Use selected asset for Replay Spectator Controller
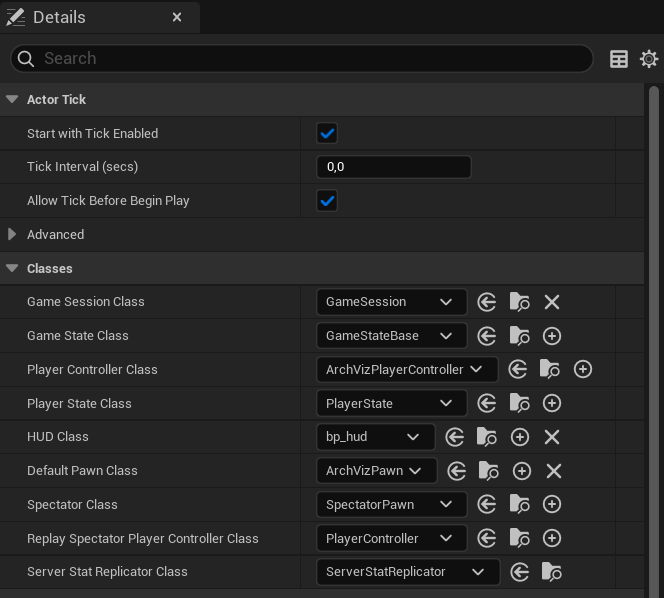 [487, 538]
